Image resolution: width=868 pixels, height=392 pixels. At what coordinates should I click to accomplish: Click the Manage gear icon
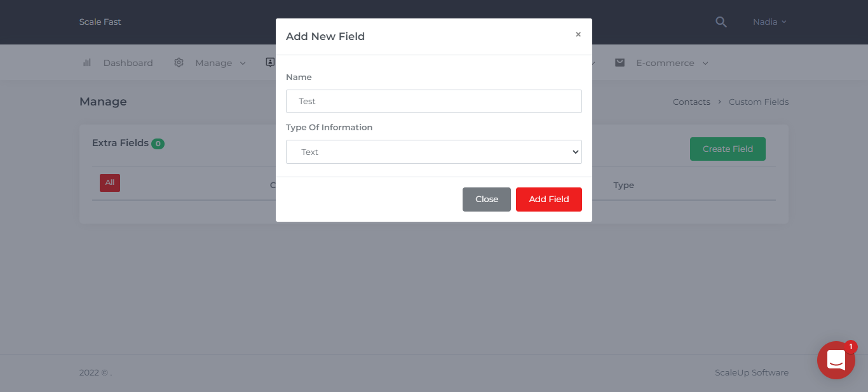pyautogui.click(x=179, y=63)
